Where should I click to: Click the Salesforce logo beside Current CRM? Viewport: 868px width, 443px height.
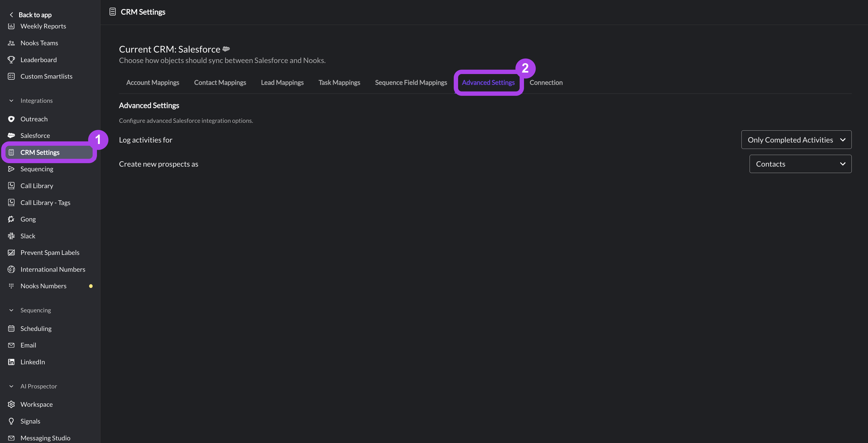point(226,49)
